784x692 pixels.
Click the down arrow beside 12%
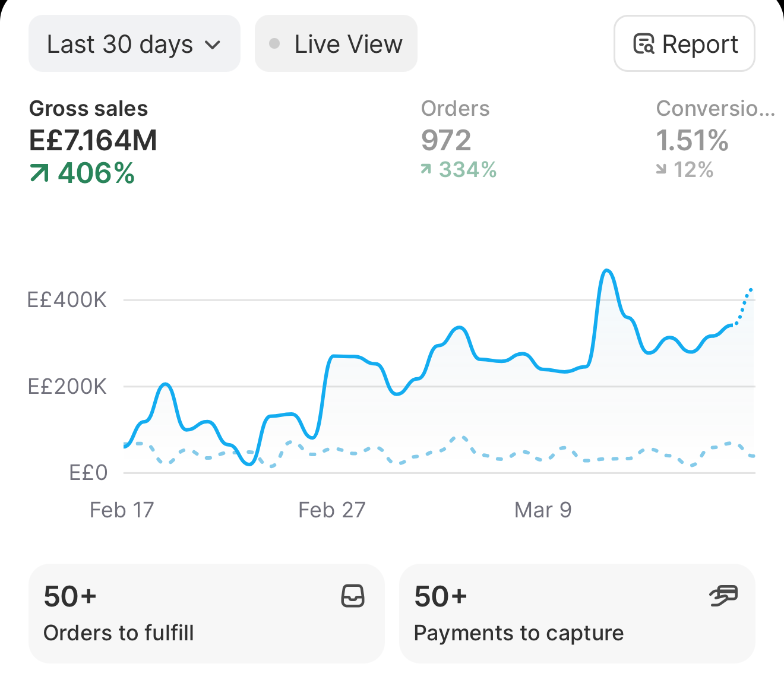tap(661, 170)
